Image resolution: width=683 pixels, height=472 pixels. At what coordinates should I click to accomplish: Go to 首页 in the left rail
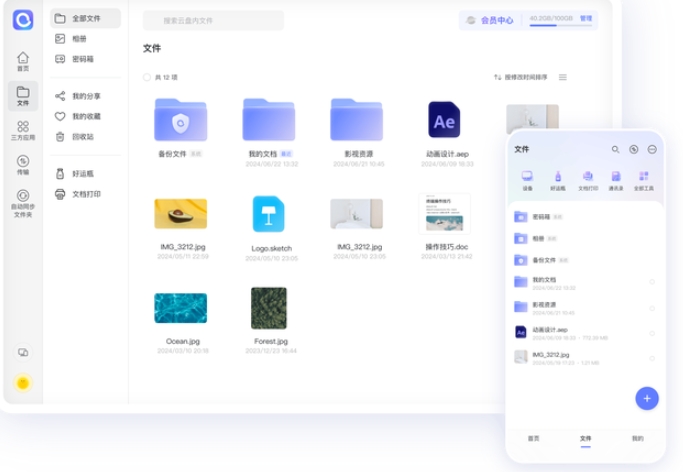pos(23,61)
